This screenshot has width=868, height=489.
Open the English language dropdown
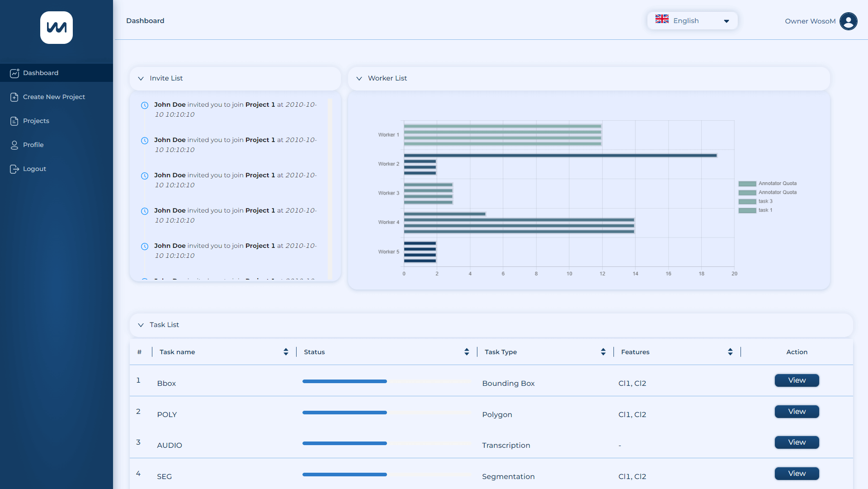692,21
